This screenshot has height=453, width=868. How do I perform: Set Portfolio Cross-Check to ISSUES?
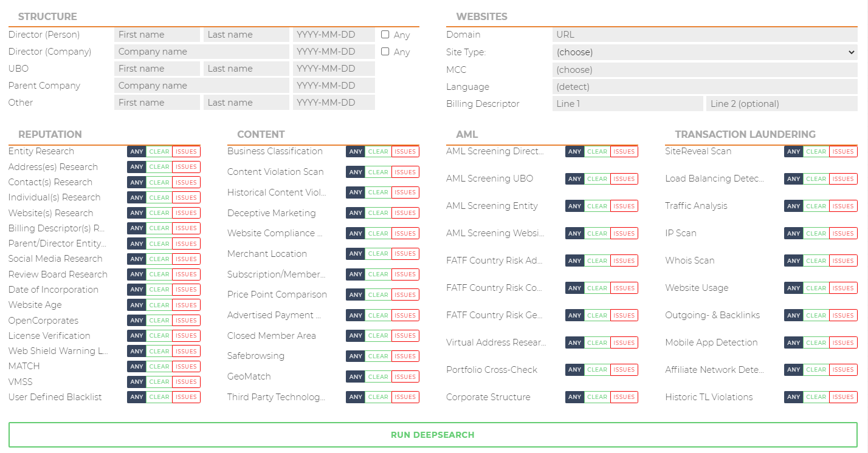pyautogui.click(x=624, y=369)
